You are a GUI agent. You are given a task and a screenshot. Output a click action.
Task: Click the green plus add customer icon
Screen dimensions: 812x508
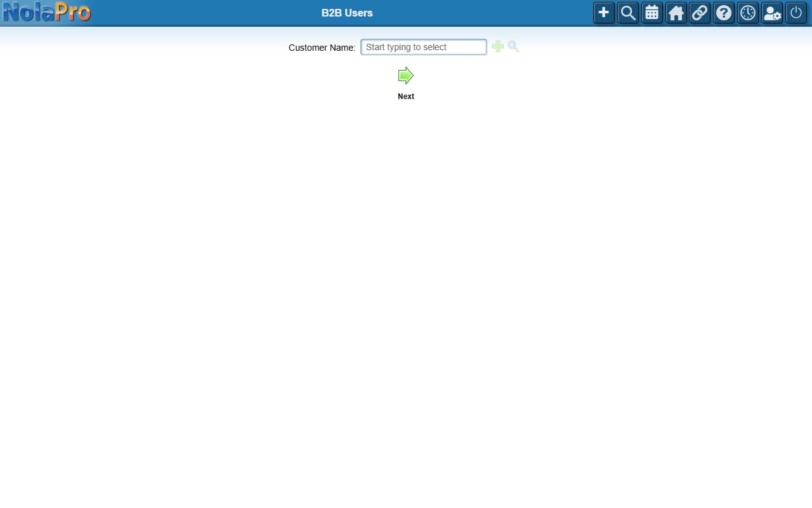[498, 46]
